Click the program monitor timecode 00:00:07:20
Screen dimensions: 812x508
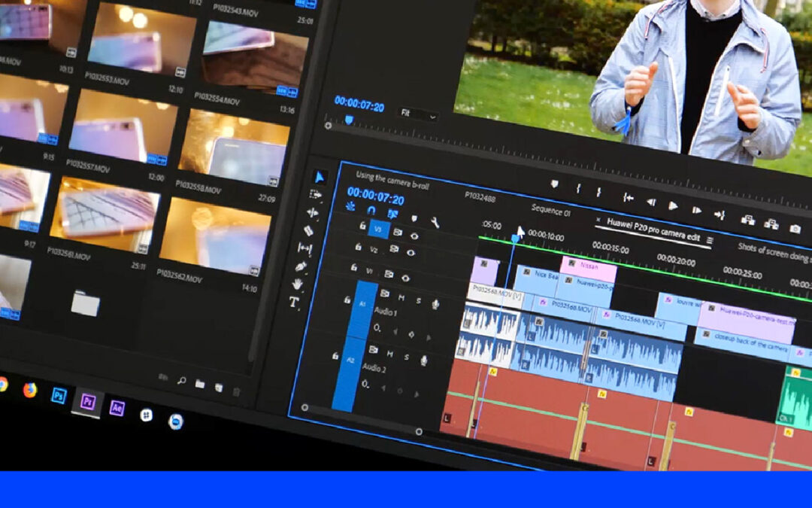[x=359, y=104]
